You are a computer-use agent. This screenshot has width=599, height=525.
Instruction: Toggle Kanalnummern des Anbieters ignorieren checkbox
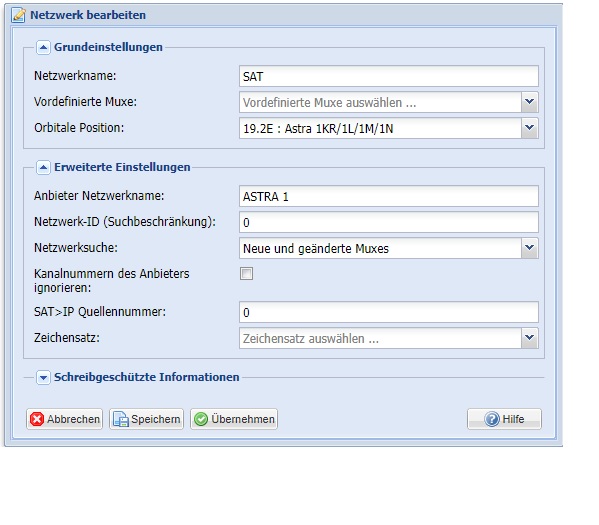pyautogui.click(x=246, y=274)
